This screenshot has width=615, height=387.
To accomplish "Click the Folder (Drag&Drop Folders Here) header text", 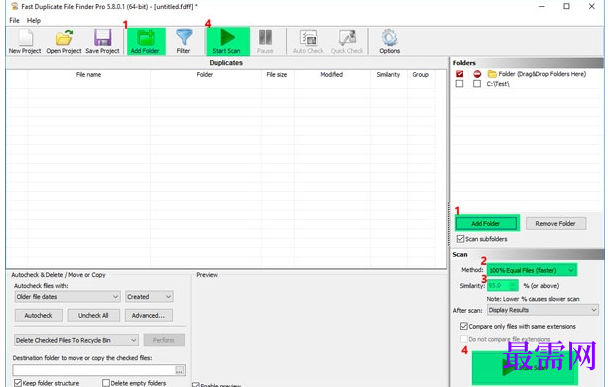I will pyautogui.click(x=542, y=74).
